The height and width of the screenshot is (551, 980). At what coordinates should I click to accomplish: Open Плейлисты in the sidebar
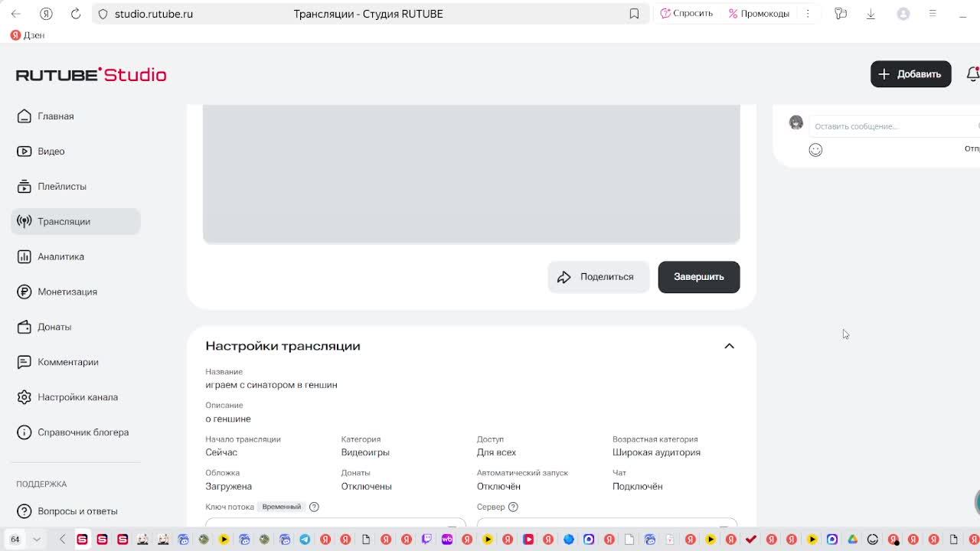pyautogui.click(x=75, y=187)
